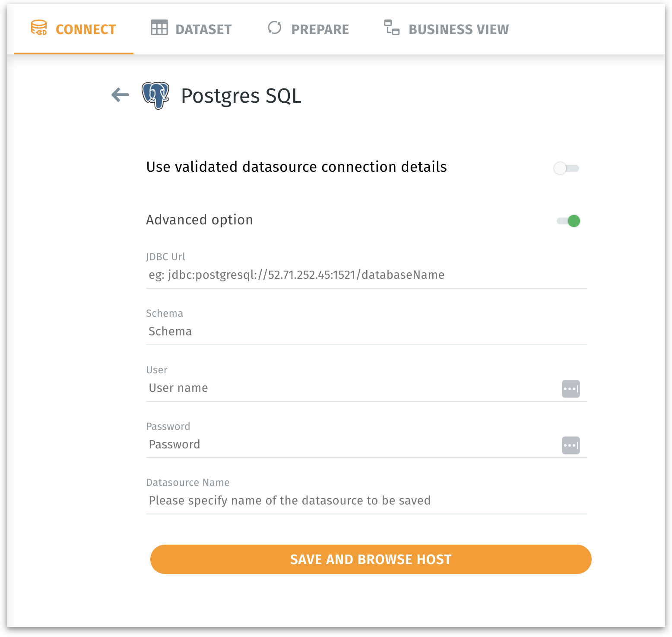Switch to the Dataset tab
Image resolution: width=672 pixels, height=637 pixels.
(x=203, y=29)
